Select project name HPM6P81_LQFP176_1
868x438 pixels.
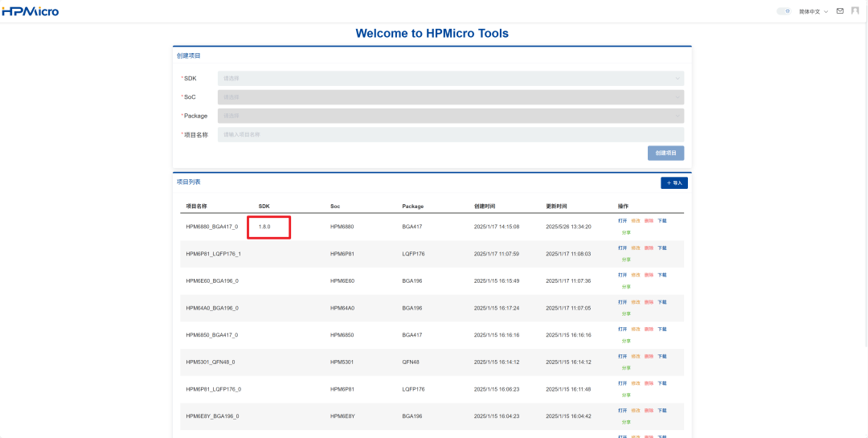coord(214,254)
